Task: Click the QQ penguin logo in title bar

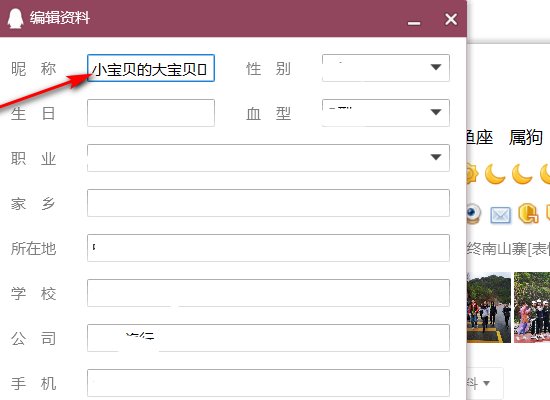Action: [15, 18]
